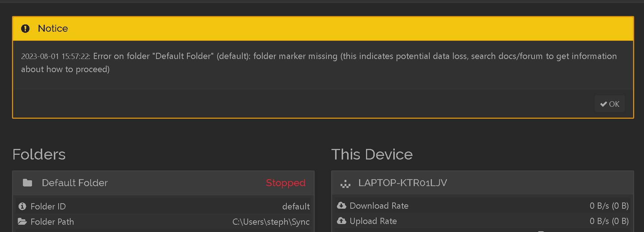Click the Folders section heading
This screenshot has height=232, width=644.
39,154
